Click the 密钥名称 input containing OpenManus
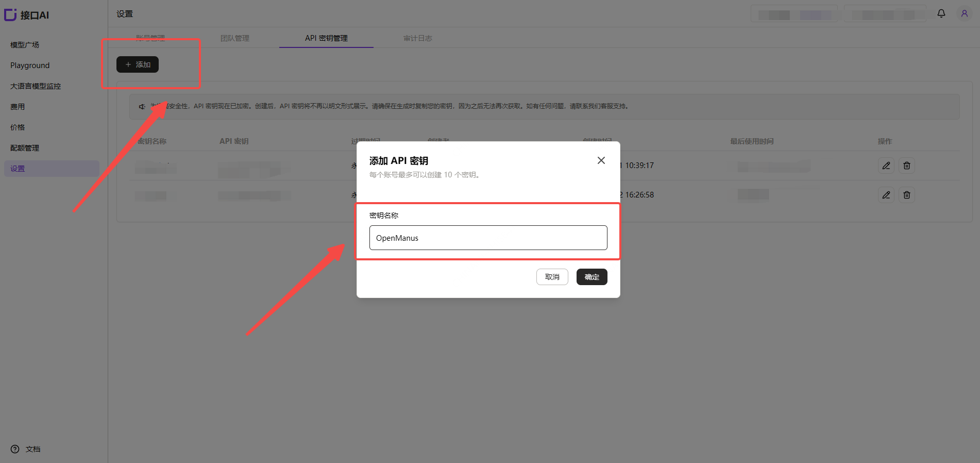Image resolution: width=980 pixels, height=463 pixels. [488, 238]
